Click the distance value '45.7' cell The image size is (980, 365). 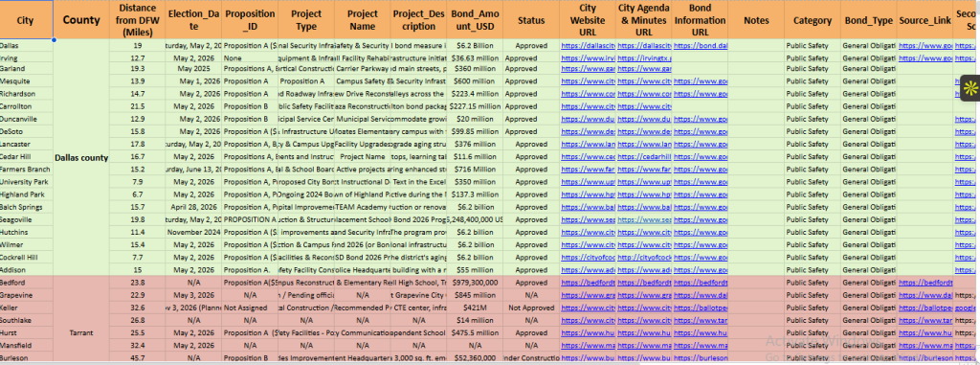point(137,358)
